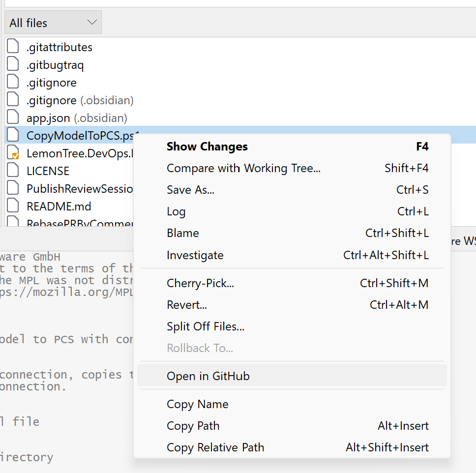Image resolution: width=476 pixels, height=473 pixels.
Task: Select the README.md file in list
Action: tap(59, 207)
